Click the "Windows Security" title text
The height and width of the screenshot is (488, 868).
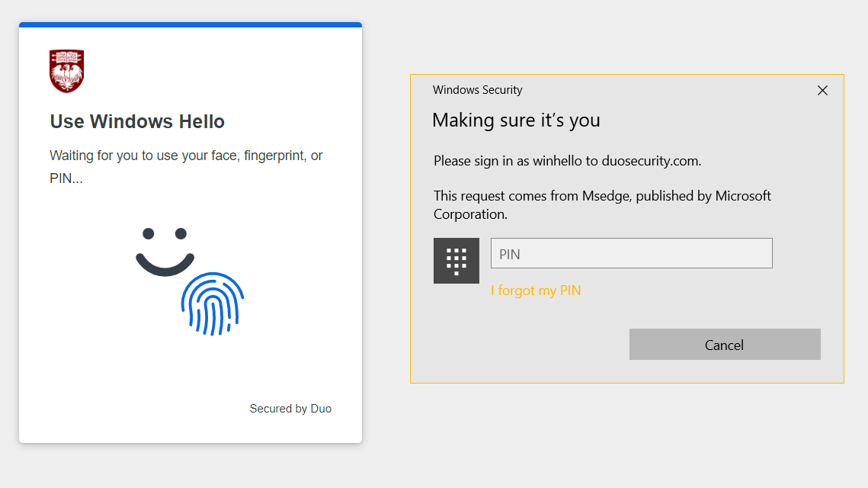coord(477,90)
